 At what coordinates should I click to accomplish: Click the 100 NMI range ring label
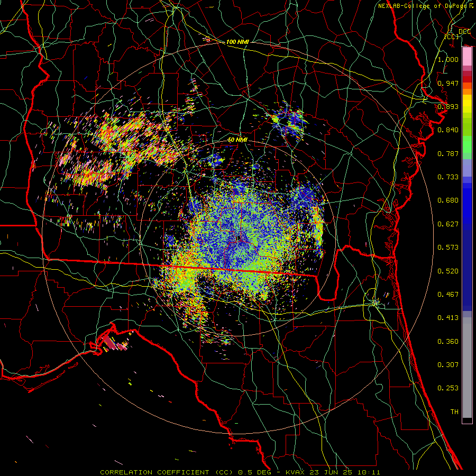pos(237,42)
